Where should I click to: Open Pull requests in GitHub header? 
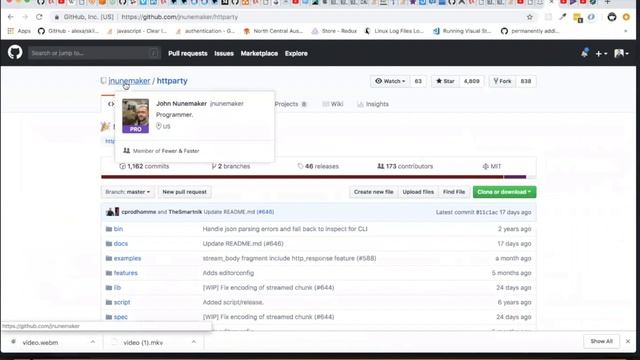click(188, 53)
